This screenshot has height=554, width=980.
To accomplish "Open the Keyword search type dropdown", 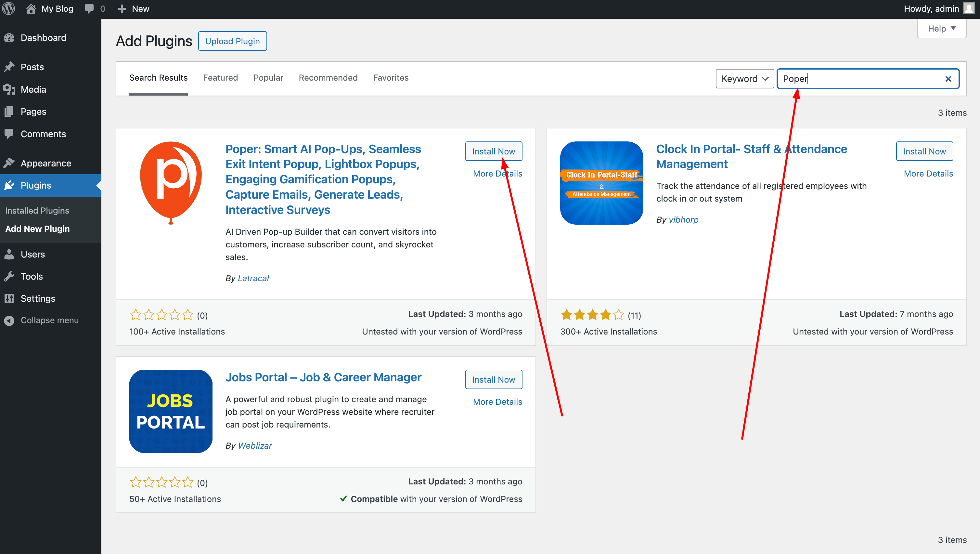I will click(x=744, y=79).
